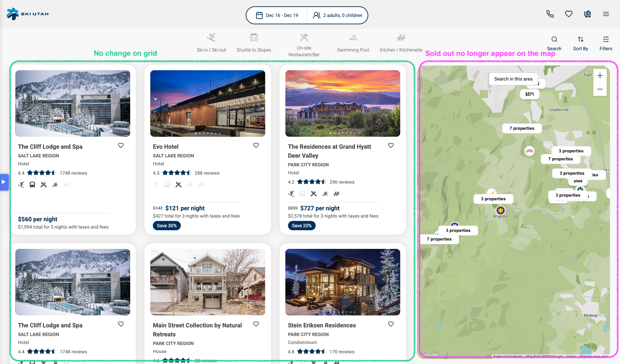Image resolution: width=620 pixels, height=364 pixels.
Task: Click the red resort logo map pin
Action: [529, 151]
